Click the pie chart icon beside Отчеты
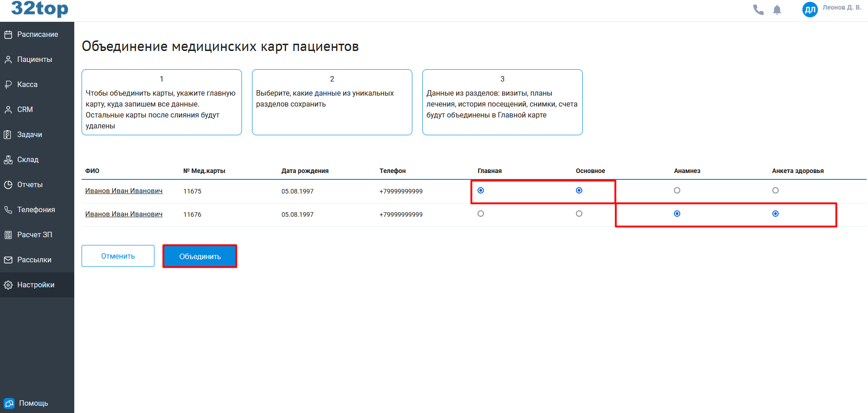This screenshot has width=868, height=413. click(8, 185)
